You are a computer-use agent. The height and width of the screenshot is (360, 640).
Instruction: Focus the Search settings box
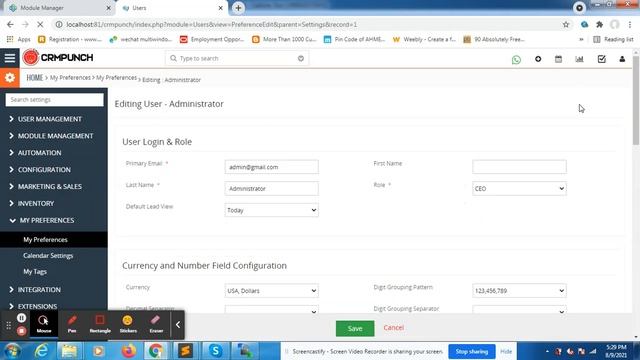tap(54, 100)
